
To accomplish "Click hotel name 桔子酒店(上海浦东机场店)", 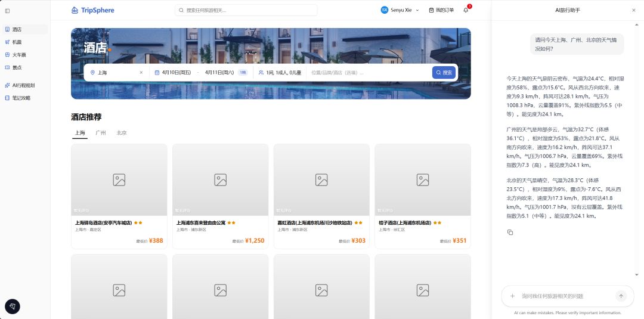I will 405,223.
